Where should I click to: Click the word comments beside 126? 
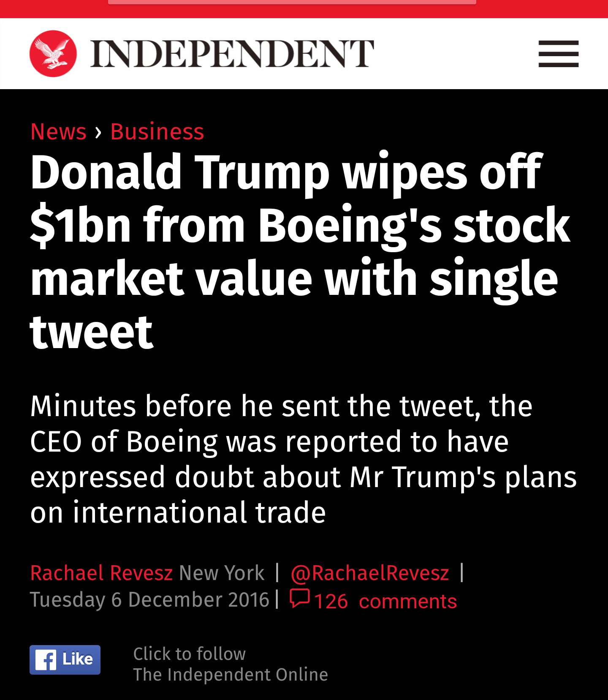click(408, 601)
